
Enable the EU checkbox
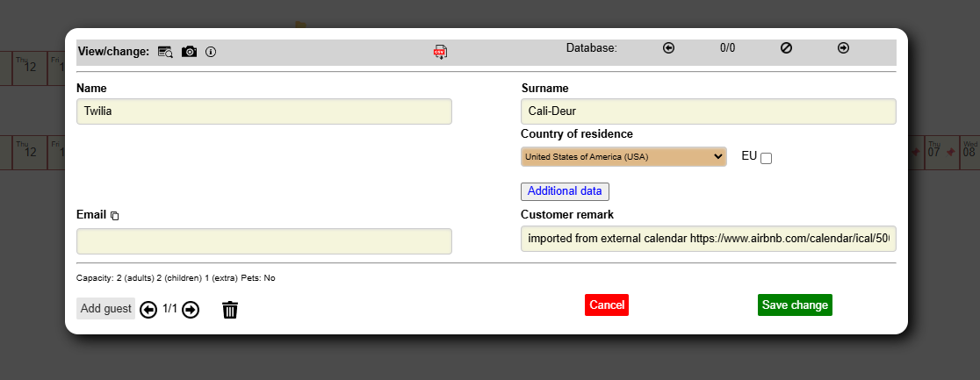766,158
